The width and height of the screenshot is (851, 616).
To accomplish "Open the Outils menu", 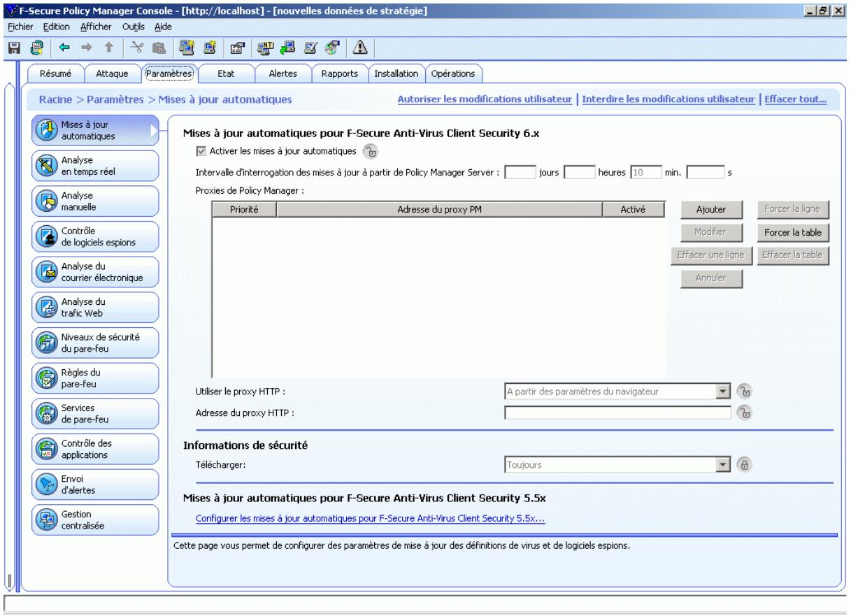I will [133, 27].
